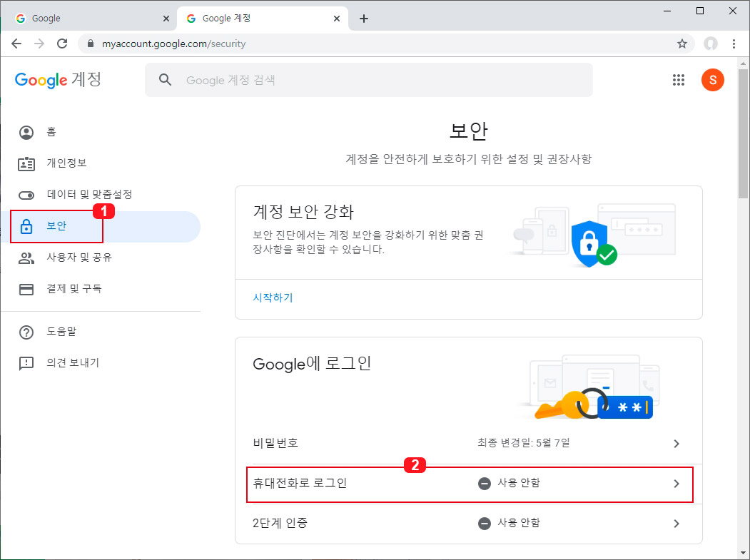
Task: Click 최종 변경일: 5월 7일 text
Action: click(x=524, y=443)
